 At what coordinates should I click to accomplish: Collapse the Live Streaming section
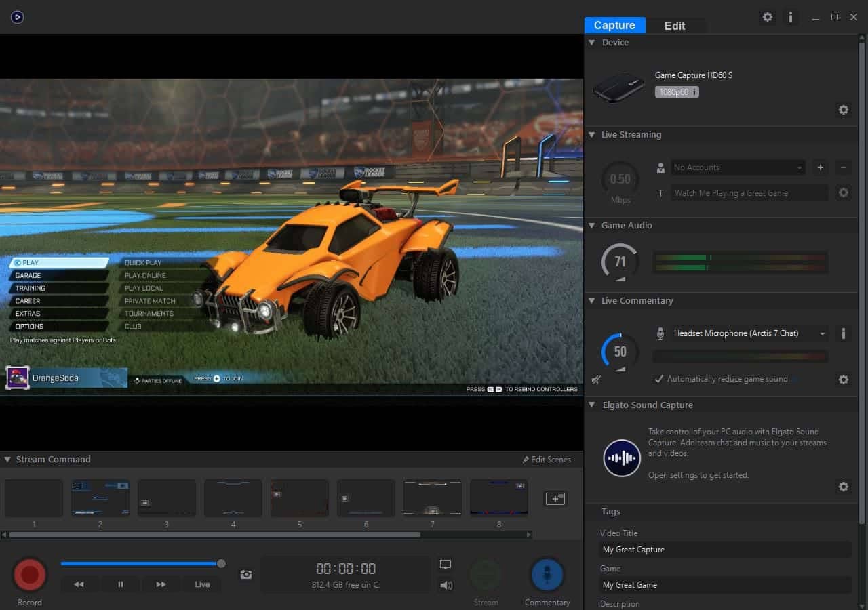click(x=592, y=134)
